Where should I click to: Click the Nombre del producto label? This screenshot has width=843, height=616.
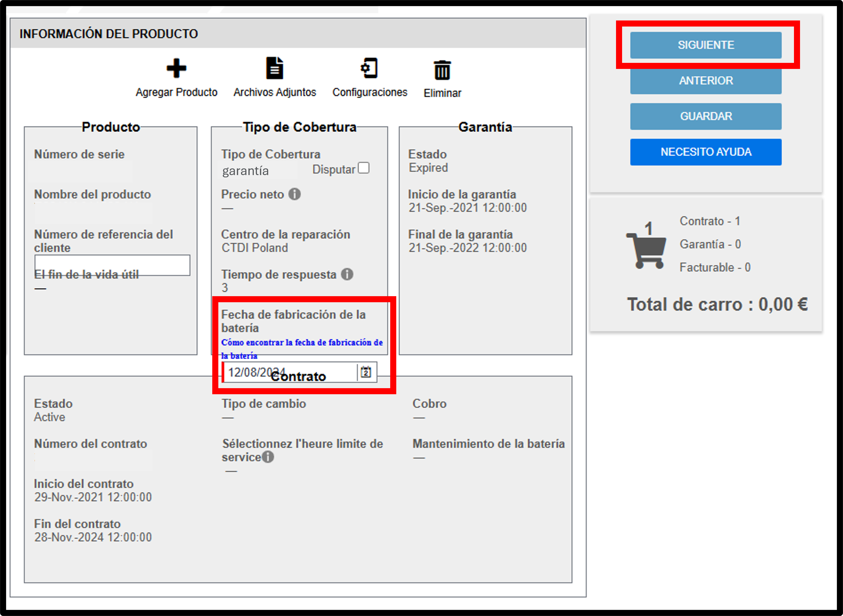(93, 194)
